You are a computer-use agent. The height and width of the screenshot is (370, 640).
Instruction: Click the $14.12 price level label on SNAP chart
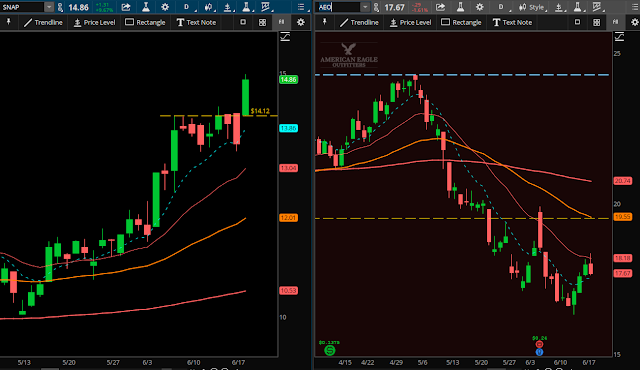point(260,111)
